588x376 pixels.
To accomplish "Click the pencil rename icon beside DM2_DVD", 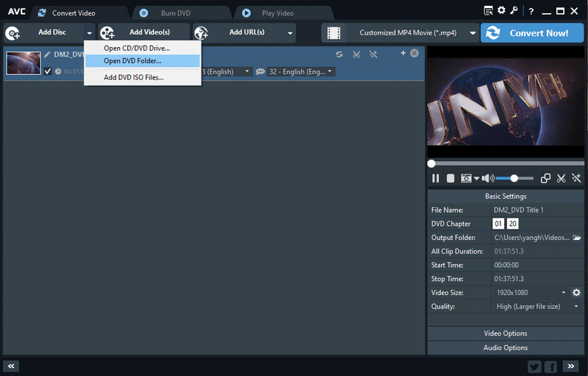I will [x=47, y=54].
